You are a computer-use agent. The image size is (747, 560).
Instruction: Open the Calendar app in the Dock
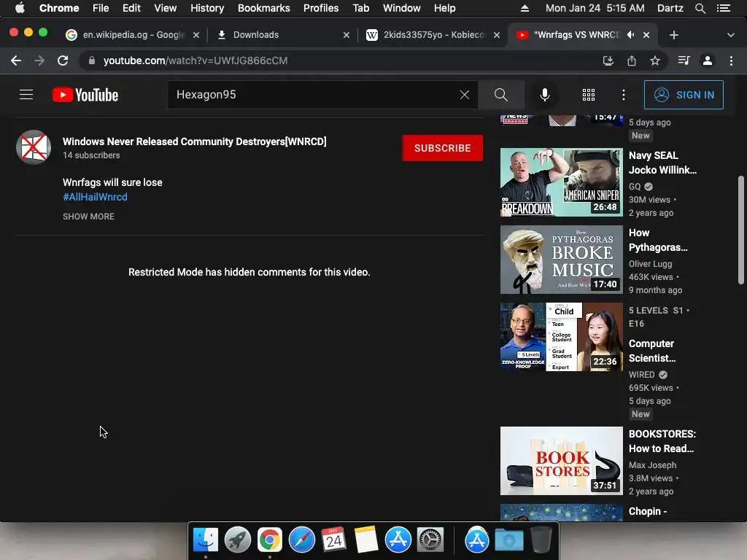pos(333,540)
